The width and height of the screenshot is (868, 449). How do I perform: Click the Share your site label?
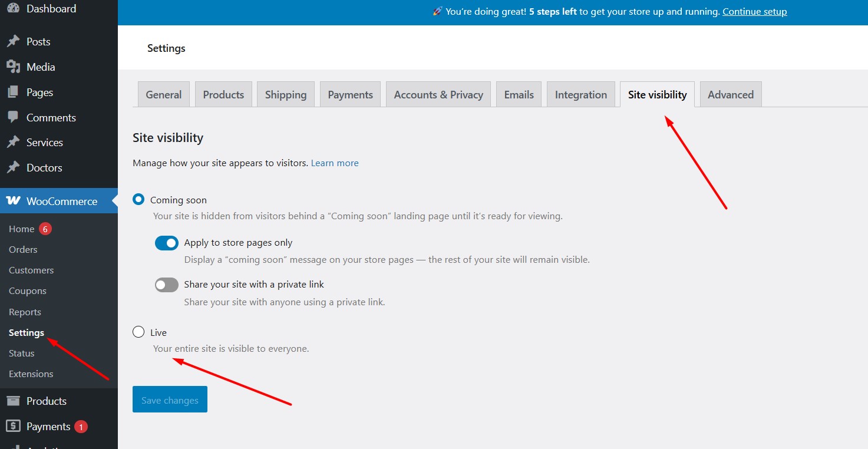254,284
